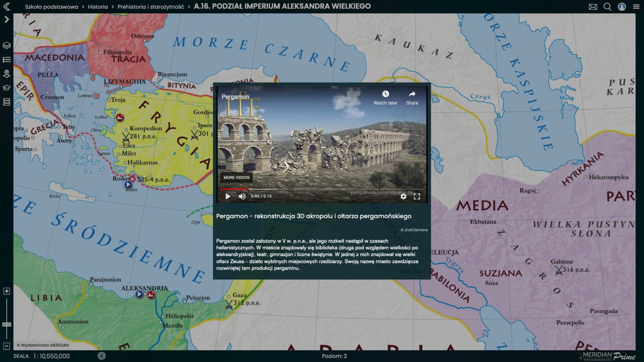Click the Hekatompylos city label
This screenshot has width=644, height=362.
coord(609,177)
